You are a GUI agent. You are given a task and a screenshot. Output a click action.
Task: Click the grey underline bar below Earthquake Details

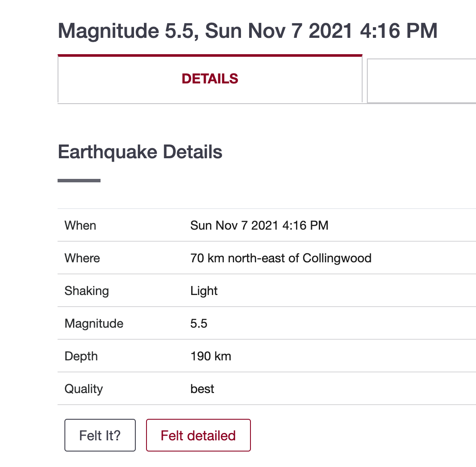point(79,181)
